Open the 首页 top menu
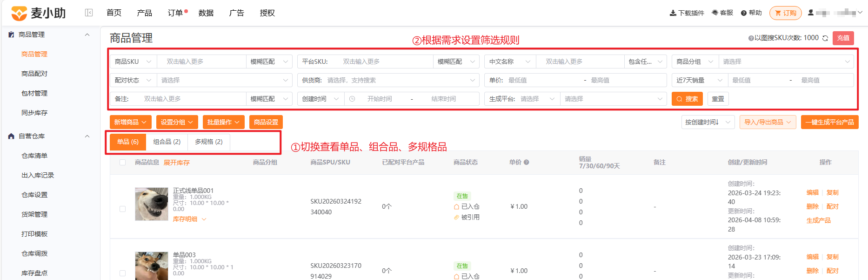Image resolution: width=868 pixels, height=280 pixels. [x=114, y=13]
